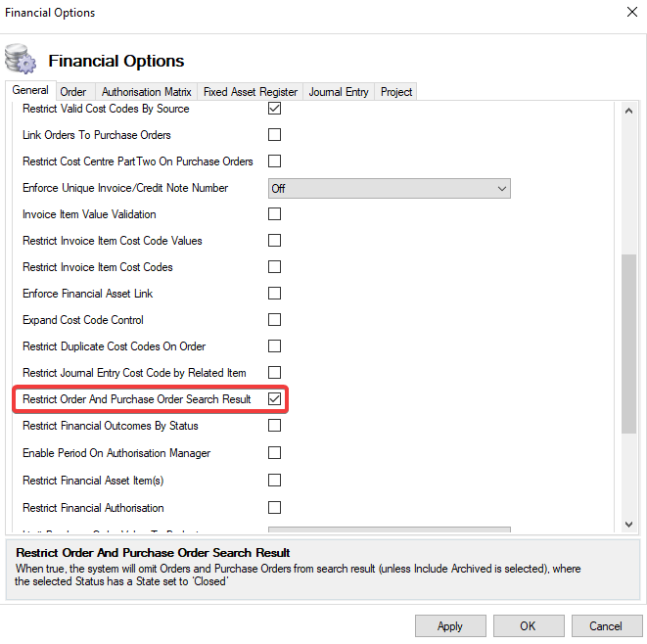Enable Link Orders To Purchase Orders
The height and width of the screenshot is (644, 647).
click(x=275, y=135)
